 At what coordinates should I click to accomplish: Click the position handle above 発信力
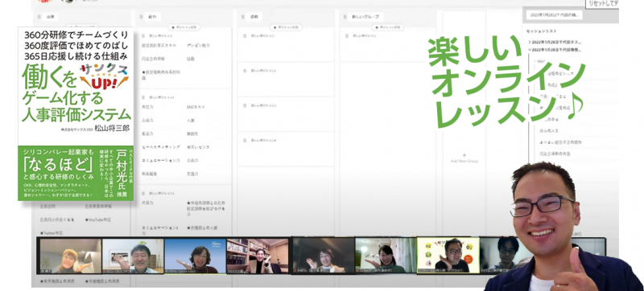point(144,97)
